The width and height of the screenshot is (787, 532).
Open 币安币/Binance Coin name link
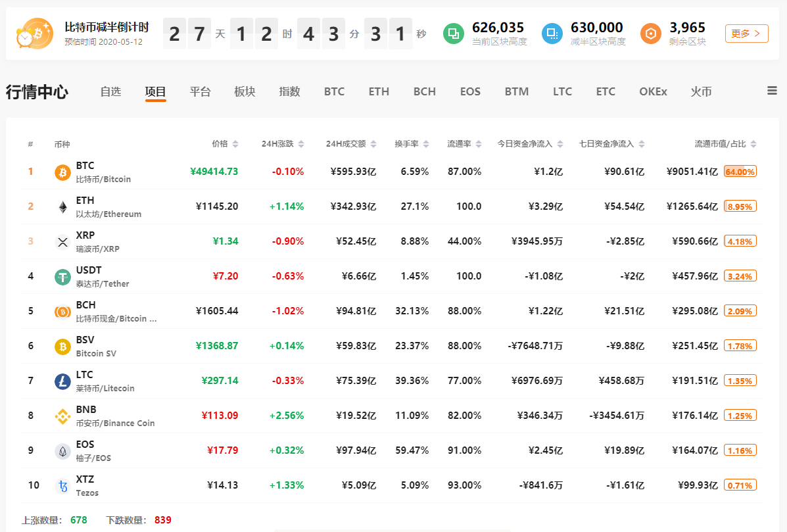[x=115, y=423]
